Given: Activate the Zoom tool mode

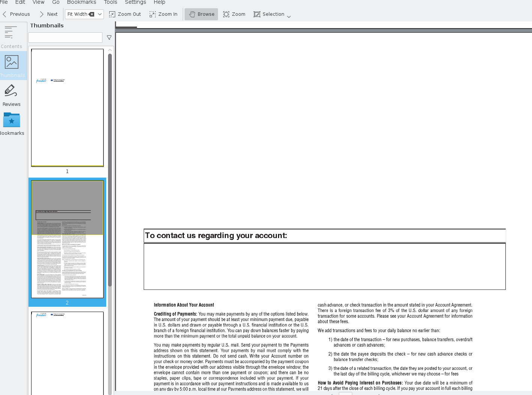Looking at the screenshot, I should (x=234, y=14).
